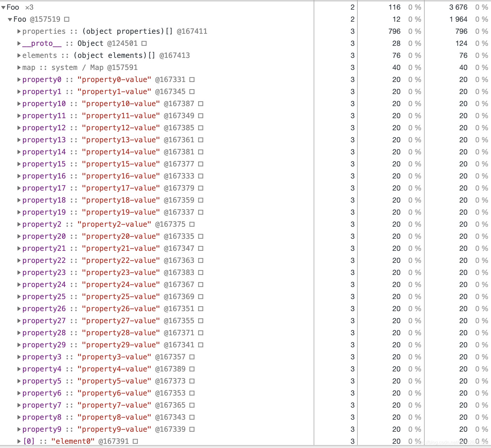Select the property15 row label
The width and height of the screenshot is (491, 448).
[x=44, y=164]
